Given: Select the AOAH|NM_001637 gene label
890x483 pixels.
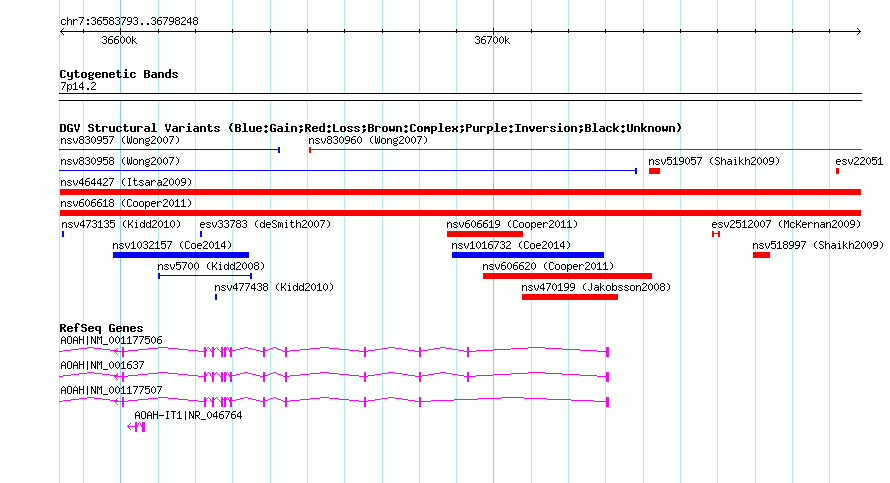Looking at the screenshot, I should tap(102, 366).
